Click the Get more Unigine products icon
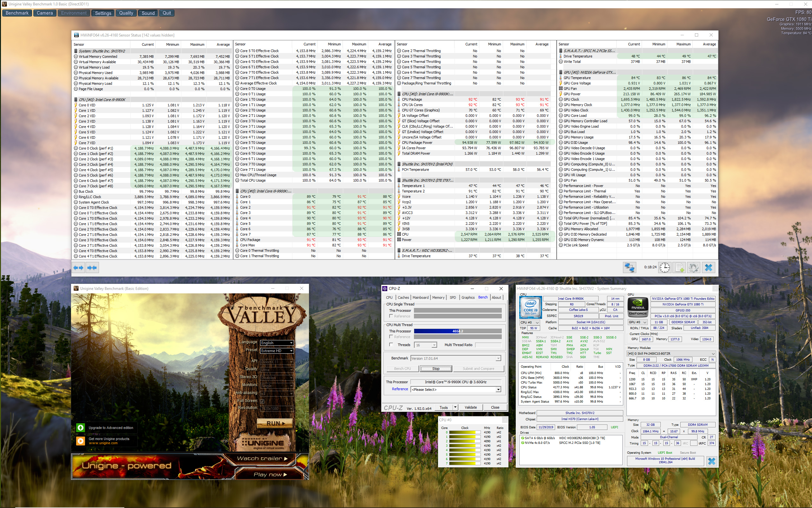812x508 pixels. click(81, 441)
